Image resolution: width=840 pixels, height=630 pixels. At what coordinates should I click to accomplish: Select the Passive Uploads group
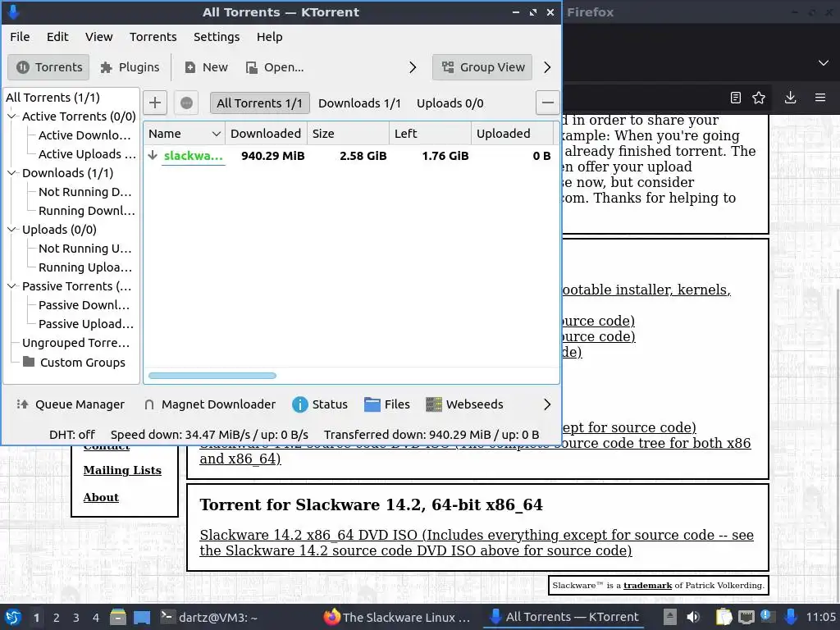(85, 323)
